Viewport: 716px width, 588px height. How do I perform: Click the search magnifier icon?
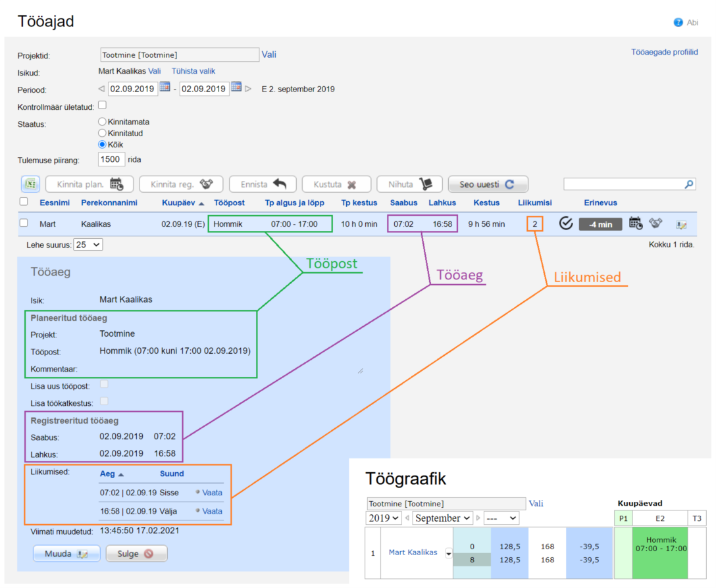(688, 185)
